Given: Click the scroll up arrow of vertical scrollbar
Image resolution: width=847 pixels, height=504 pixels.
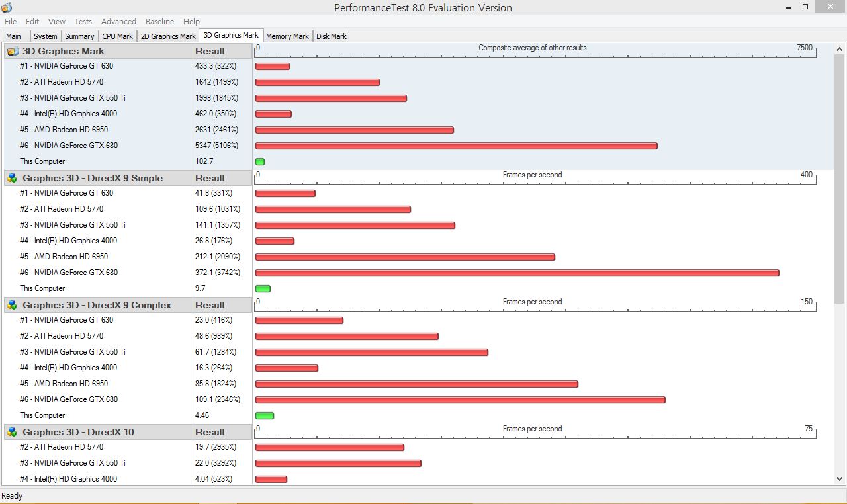Looking at the screenshot, I should (840, 49).
